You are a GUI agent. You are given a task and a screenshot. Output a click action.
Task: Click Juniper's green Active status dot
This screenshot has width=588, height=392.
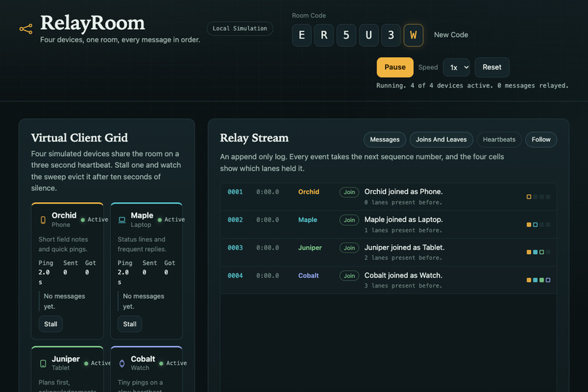86,364
